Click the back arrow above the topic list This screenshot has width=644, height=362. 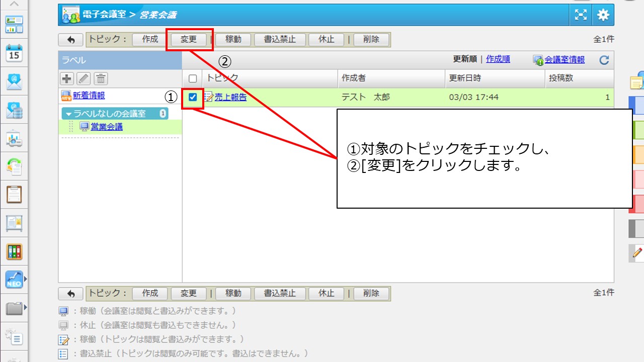click(71, 40)
